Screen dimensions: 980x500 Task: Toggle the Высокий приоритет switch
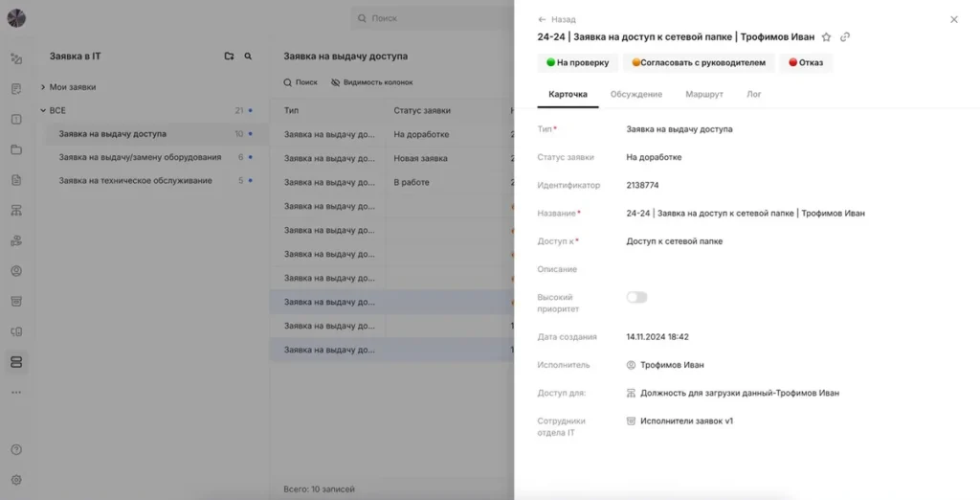coord(636,297)
